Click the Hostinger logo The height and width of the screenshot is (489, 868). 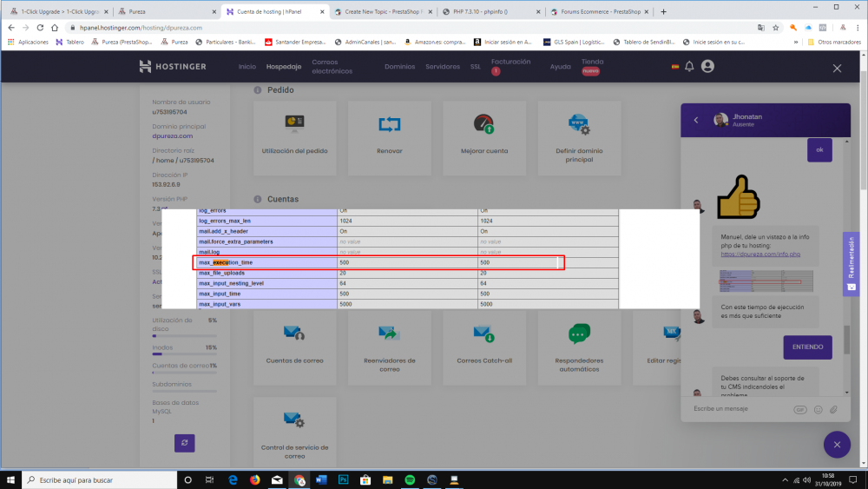pos(173,67)
